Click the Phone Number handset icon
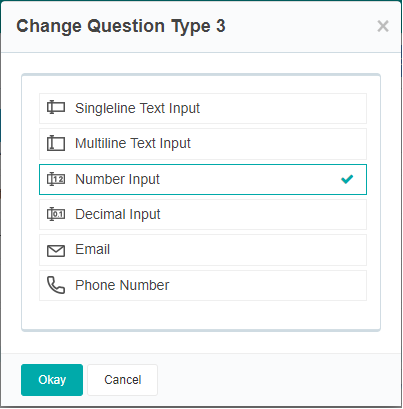403x409 pixels. tap(56, 285)
